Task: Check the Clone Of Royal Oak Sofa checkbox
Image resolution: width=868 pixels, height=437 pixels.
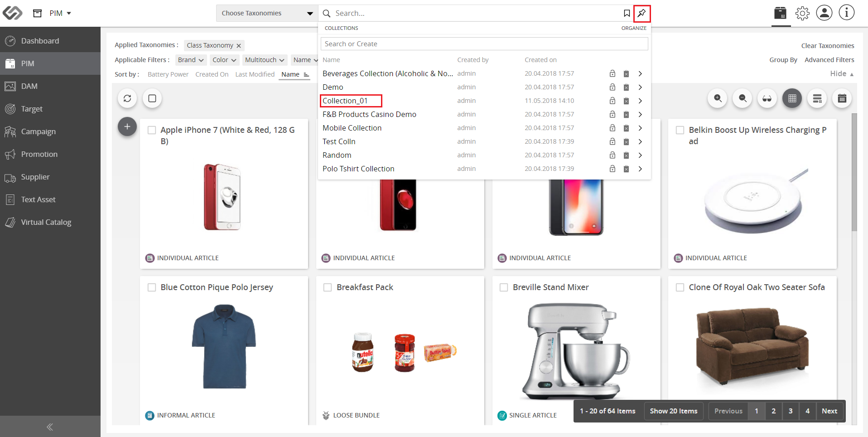Action: 680,287
